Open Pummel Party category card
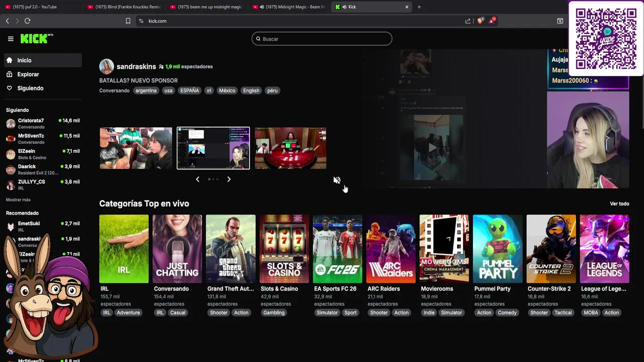Screen dimensions: 644x362 (x=498, y=249)
